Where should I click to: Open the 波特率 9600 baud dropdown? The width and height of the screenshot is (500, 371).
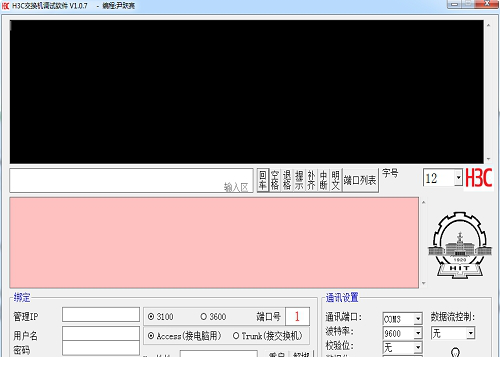418,333
